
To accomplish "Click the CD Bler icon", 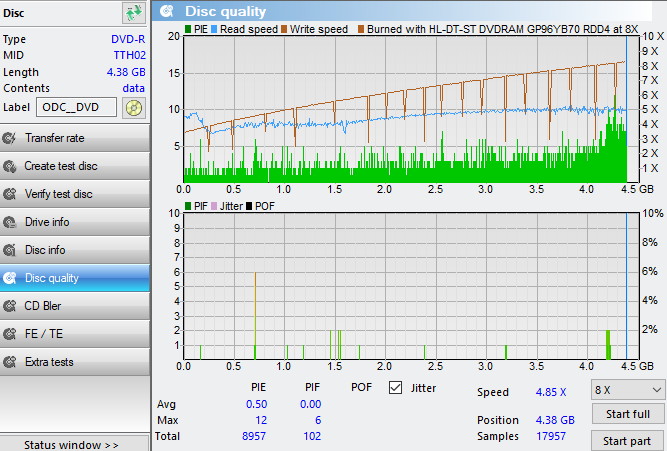I will (x=10, y=306).
